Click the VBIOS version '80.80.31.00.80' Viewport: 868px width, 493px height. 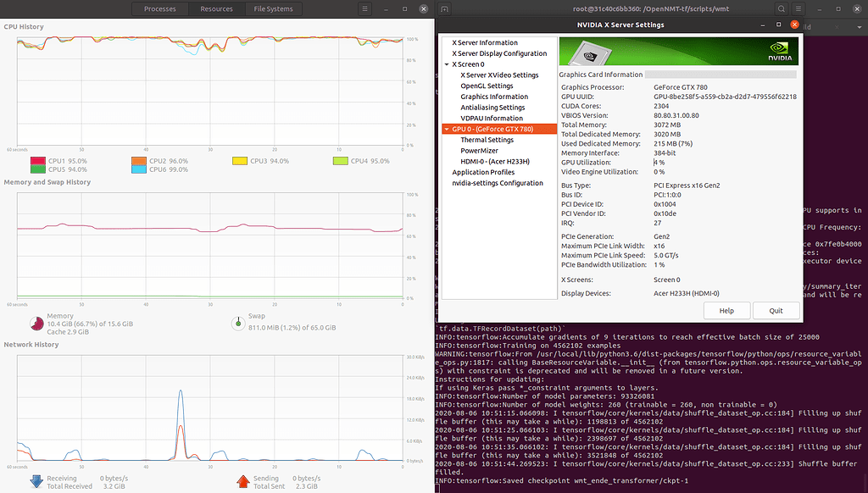[676, 116]
